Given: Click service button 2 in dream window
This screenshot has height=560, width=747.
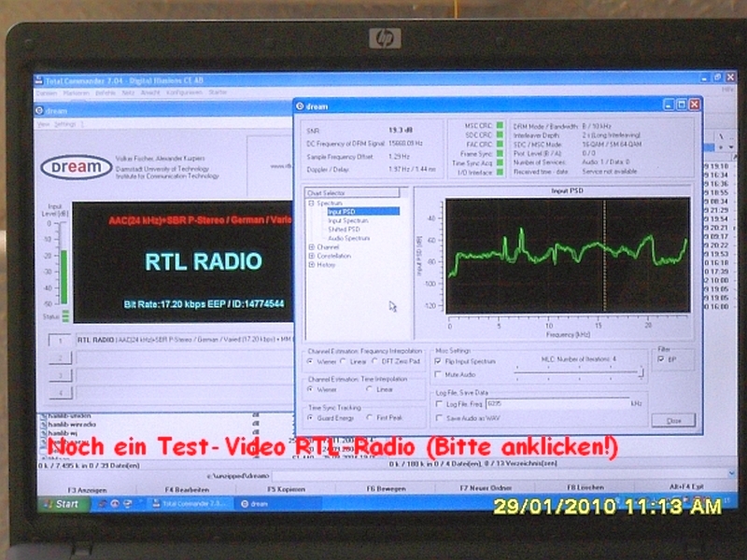Looking at the screenshot, I should pyautogui.click(x=60, y=357).
